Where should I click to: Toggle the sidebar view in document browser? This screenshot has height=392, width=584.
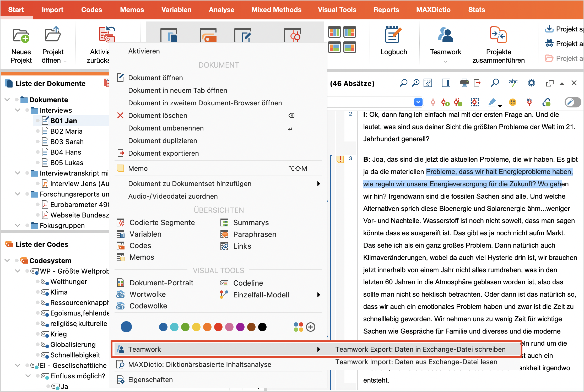pyautogui.click(x=446, y=83)
